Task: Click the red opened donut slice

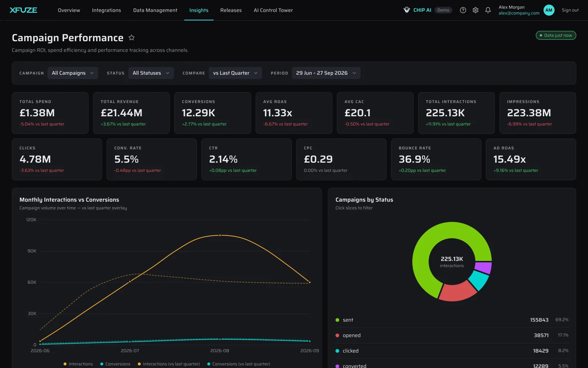Action: click(456, 292)
